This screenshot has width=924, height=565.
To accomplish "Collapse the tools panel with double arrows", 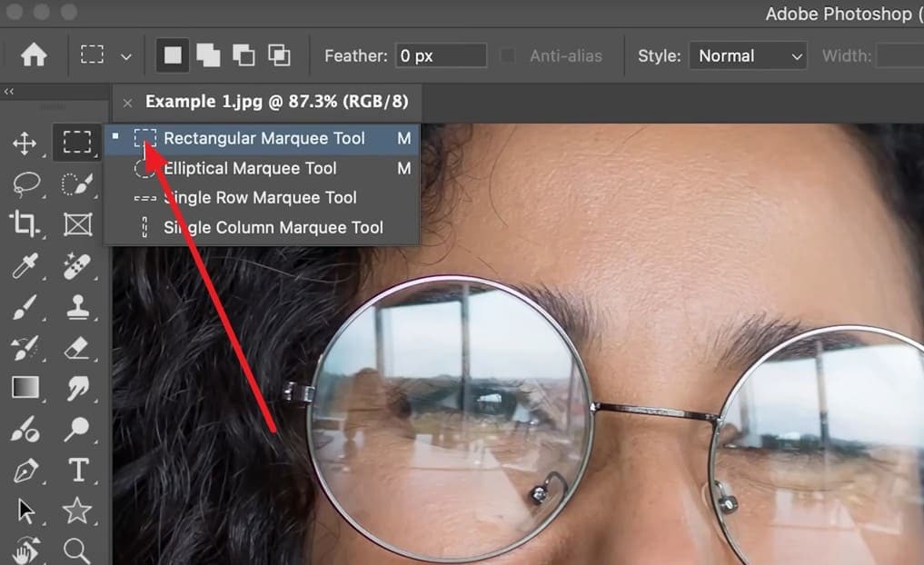I will [9, 92].
